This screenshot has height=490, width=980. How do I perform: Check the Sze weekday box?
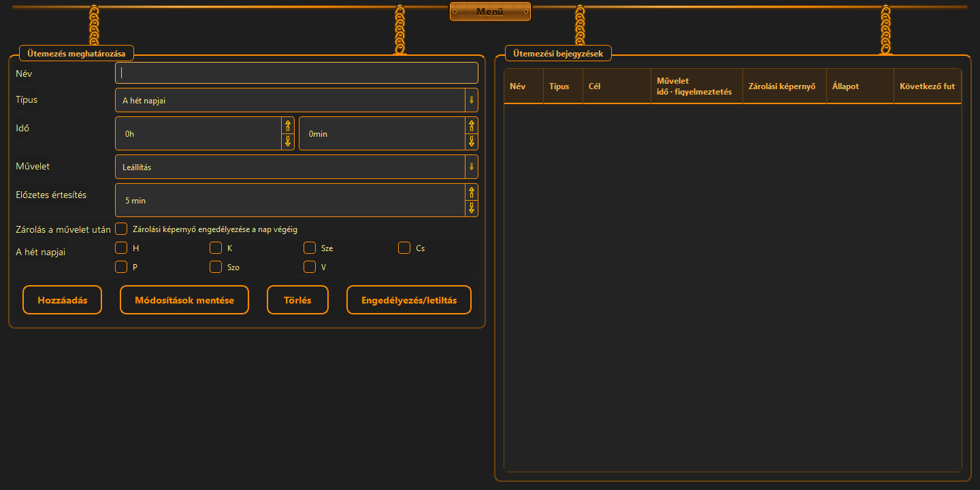click(310, 248)
